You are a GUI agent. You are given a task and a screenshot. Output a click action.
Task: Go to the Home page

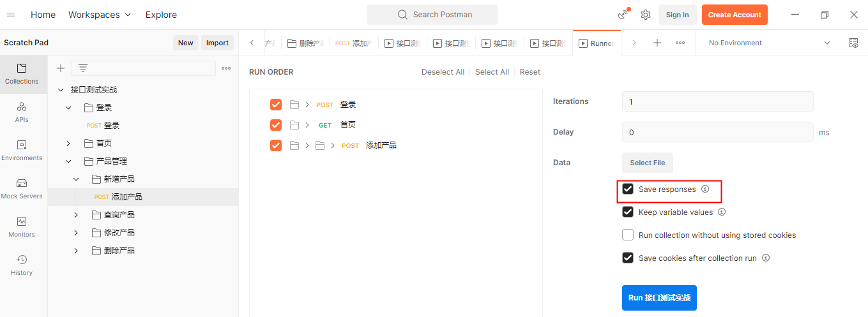(43, 15)
